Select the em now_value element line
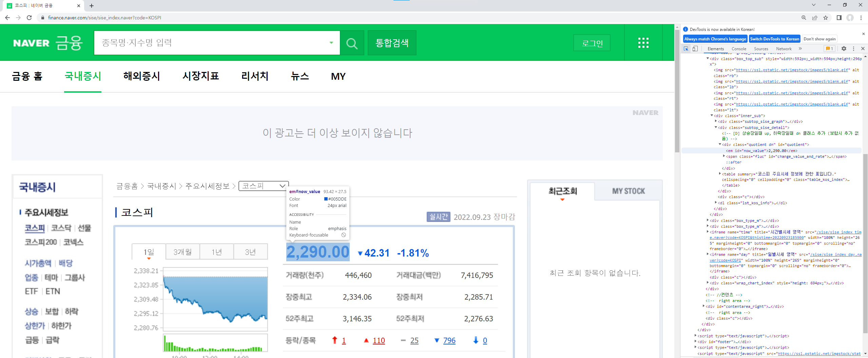The image size is (868, 358). (771, 151)
